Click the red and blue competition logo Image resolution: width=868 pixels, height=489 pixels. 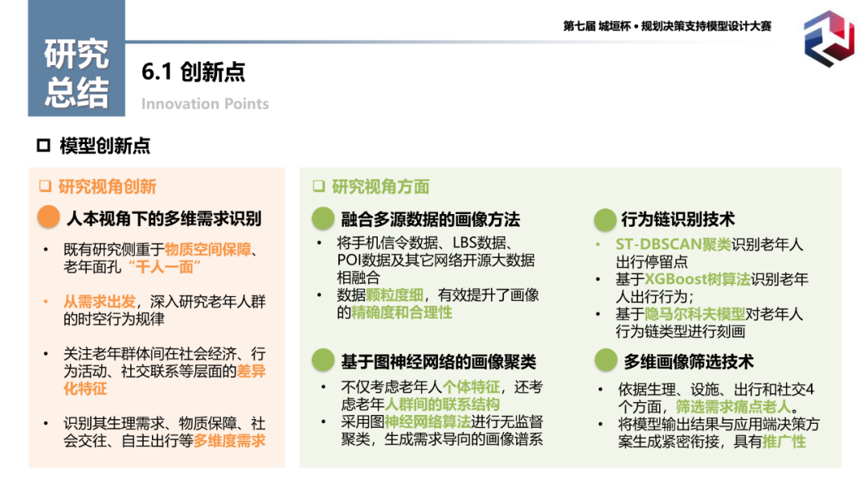click(829, 38)
